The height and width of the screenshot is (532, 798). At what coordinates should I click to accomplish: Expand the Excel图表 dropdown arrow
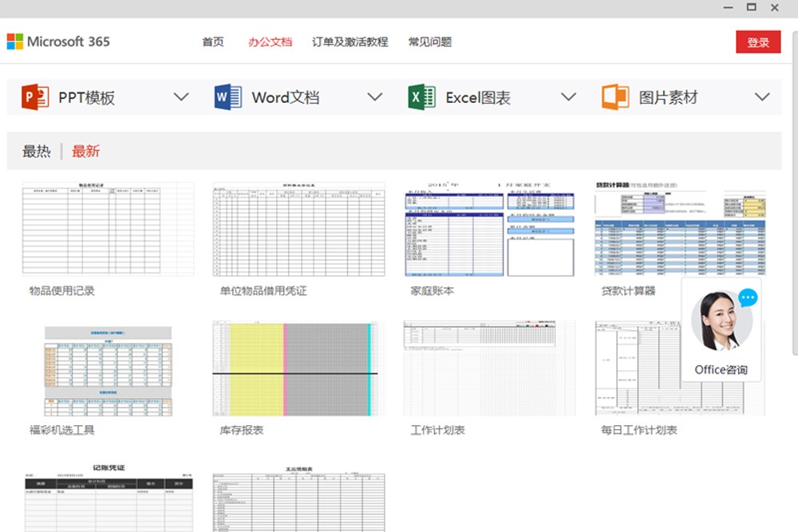pyautogui.click(x=568, y=96)
